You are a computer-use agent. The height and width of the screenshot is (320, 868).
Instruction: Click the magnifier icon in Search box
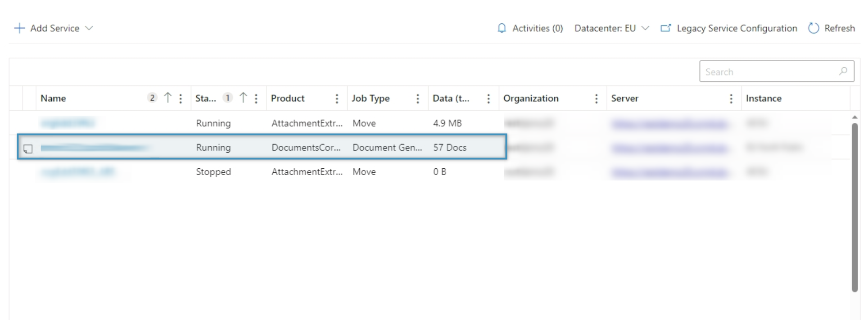coord(843,72)
